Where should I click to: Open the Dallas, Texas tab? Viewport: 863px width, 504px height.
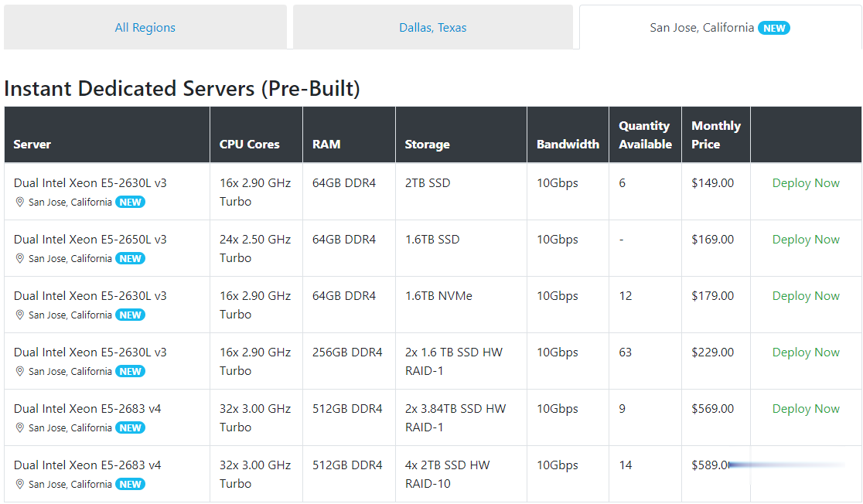click(432, 28)
